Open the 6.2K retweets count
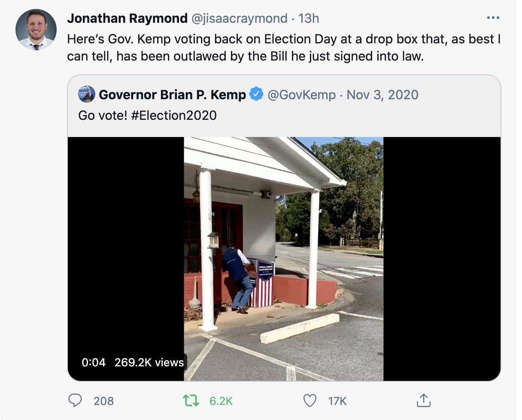The width and height of the screenshot is (522, 420). click(221, 401)
